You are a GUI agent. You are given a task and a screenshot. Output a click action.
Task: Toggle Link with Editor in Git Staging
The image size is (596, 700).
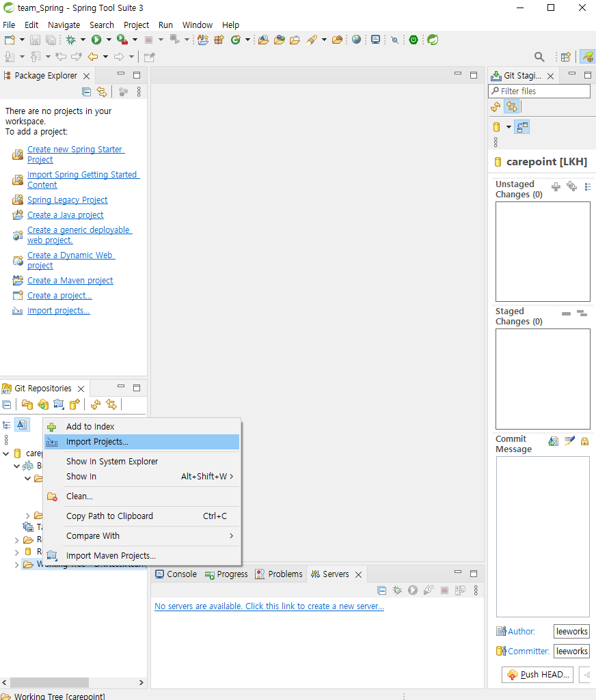(511, 107)
